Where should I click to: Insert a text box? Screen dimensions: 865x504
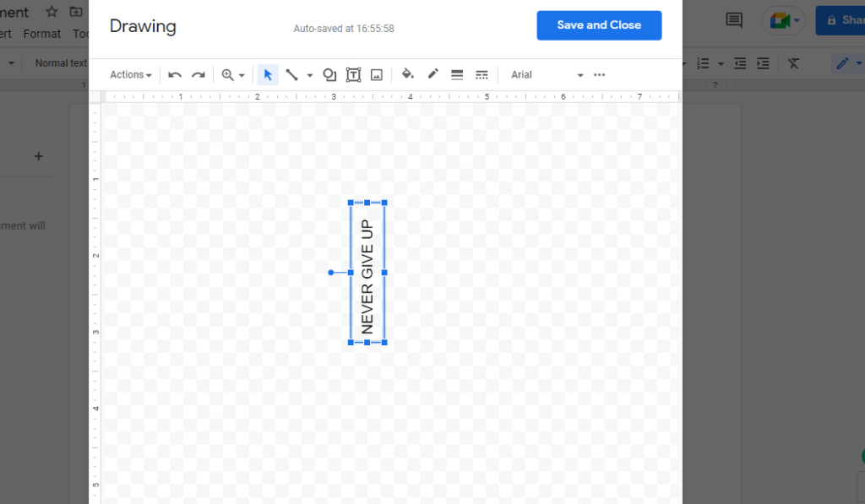[353, 74]
